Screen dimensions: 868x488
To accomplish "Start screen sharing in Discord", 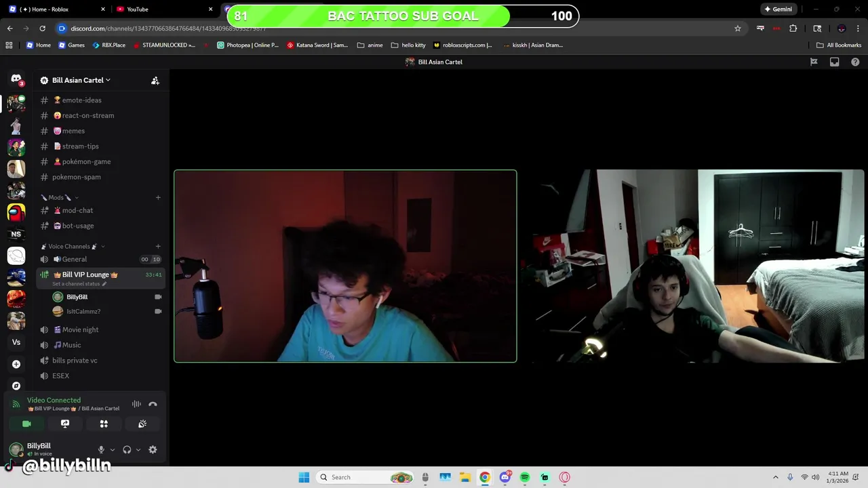I will click(x=65, y=424).
